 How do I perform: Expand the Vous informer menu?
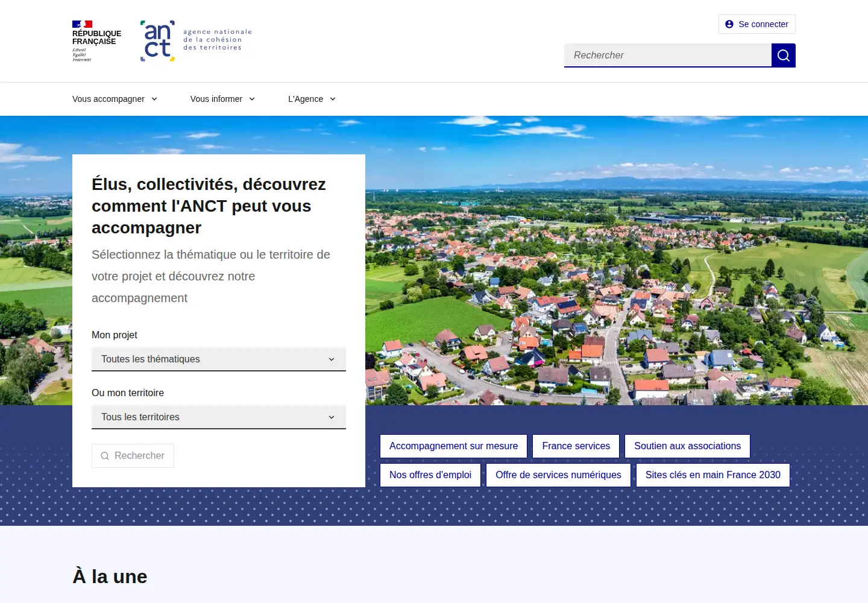pyautogui.click(x=222, y=99)
